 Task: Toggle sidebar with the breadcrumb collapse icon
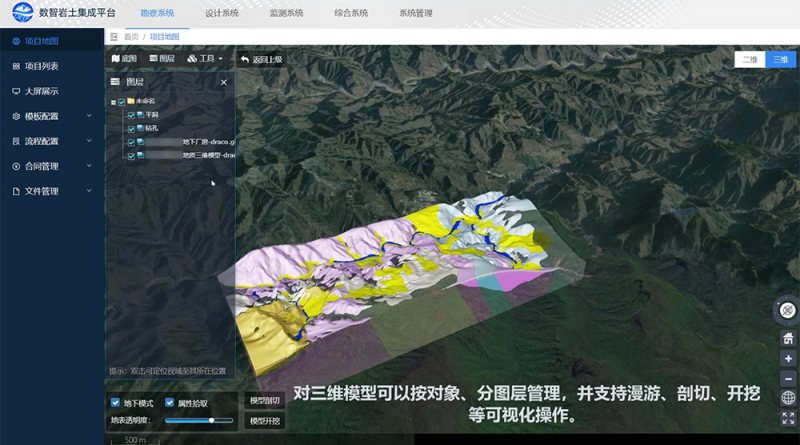point(114,37)
